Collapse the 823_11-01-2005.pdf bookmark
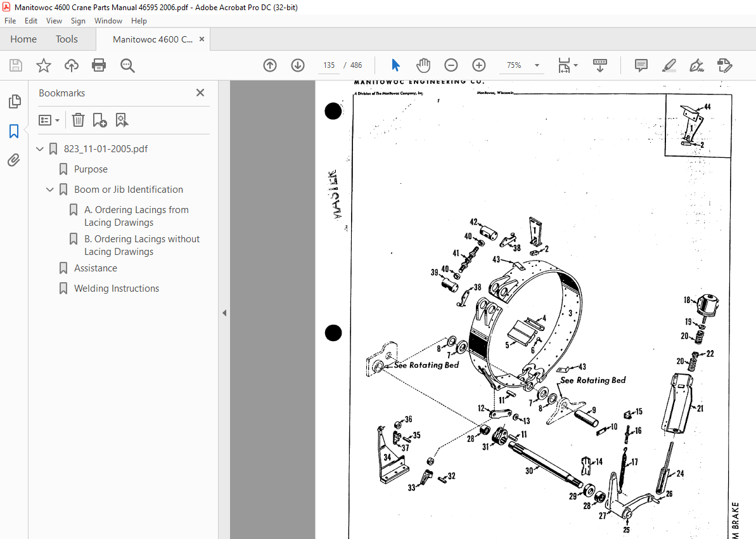The width and height of the screenshot is (756, 539). [40, 148]
